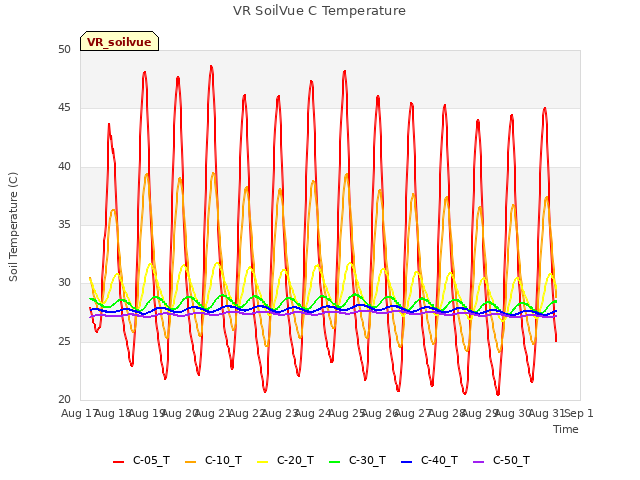
Task: Click the VR_soilvue annotation box
Action: pos(119,41)
